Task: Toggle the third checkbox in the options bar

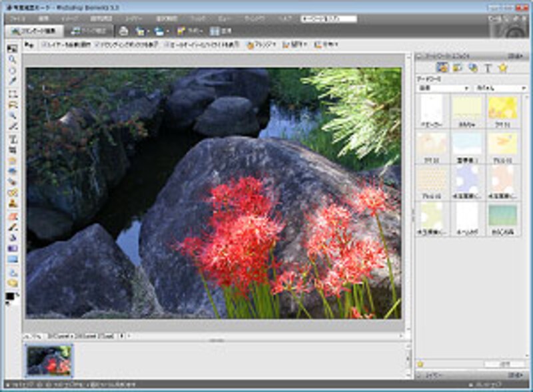Action: (167, 45)
